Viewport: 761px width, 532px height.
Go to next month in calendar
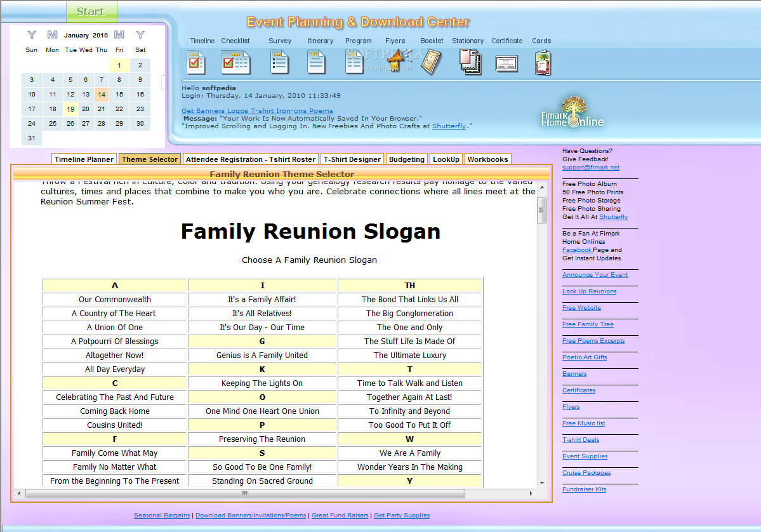(119, 35)
